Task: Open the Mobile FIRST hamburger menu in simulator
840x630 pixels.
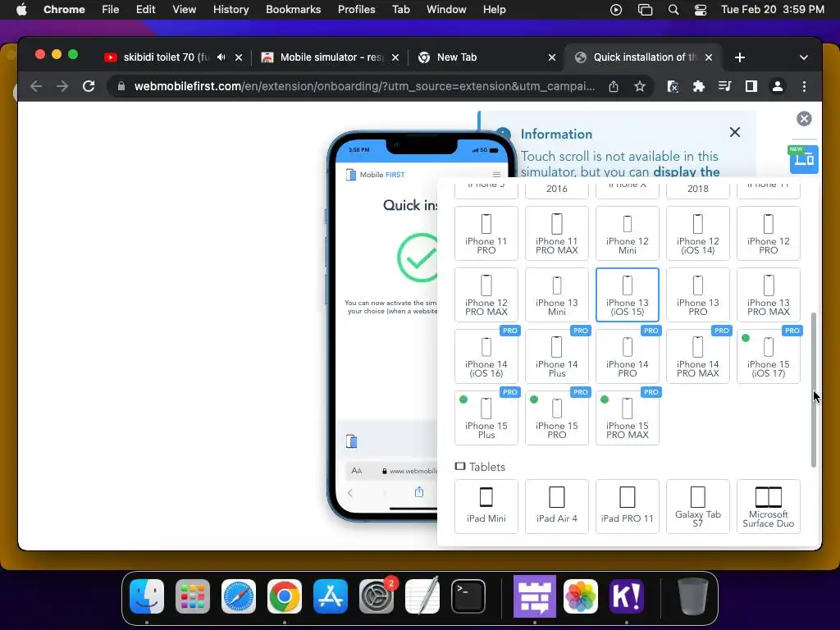Action: pyautogui.click(x=496, y=175)
